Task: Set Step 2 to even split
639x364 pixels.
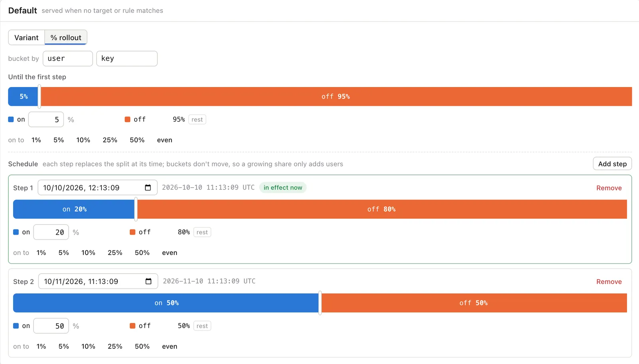Action: (170, 346)
